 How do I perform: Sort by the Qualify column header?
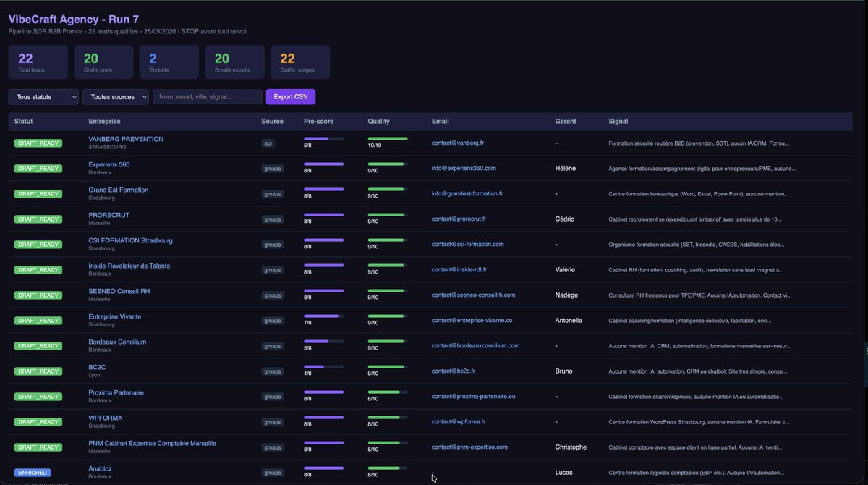tap(379, 122)
